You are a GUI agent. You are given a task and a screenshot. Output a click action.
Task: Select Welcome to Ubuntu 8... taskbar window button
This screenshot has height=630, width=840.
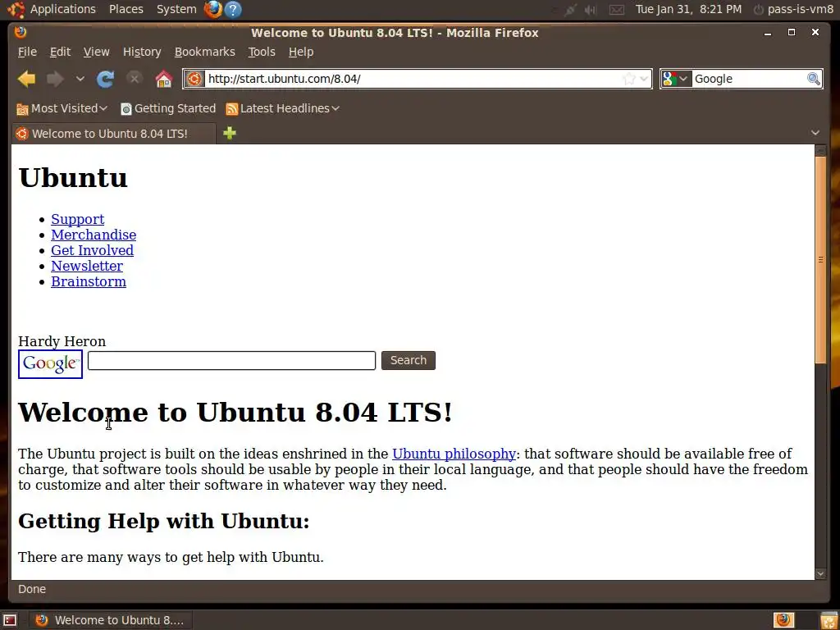[x=111, y=620]
